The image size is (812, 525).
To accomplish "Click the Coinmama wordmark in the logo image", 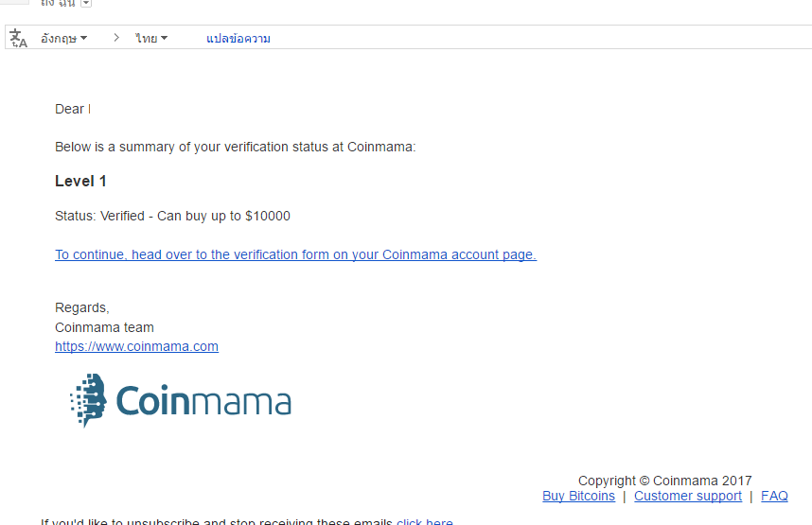I will [203, 401].
